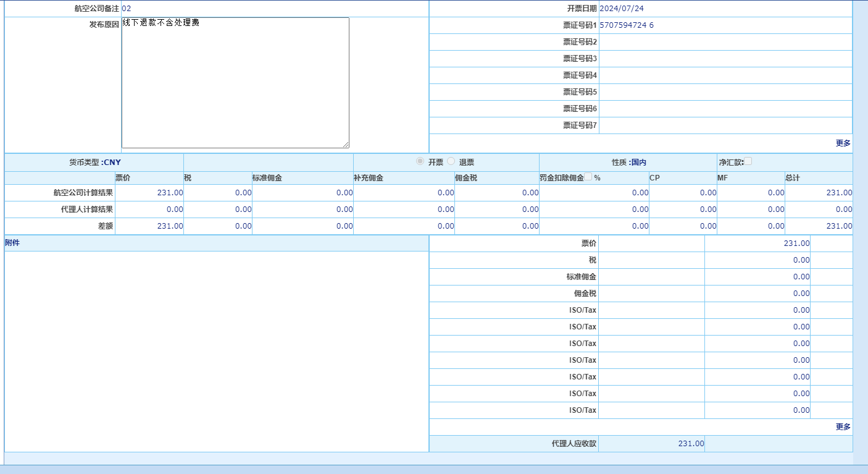Select the 差额 row 总计 cell

tap(839, 226)
